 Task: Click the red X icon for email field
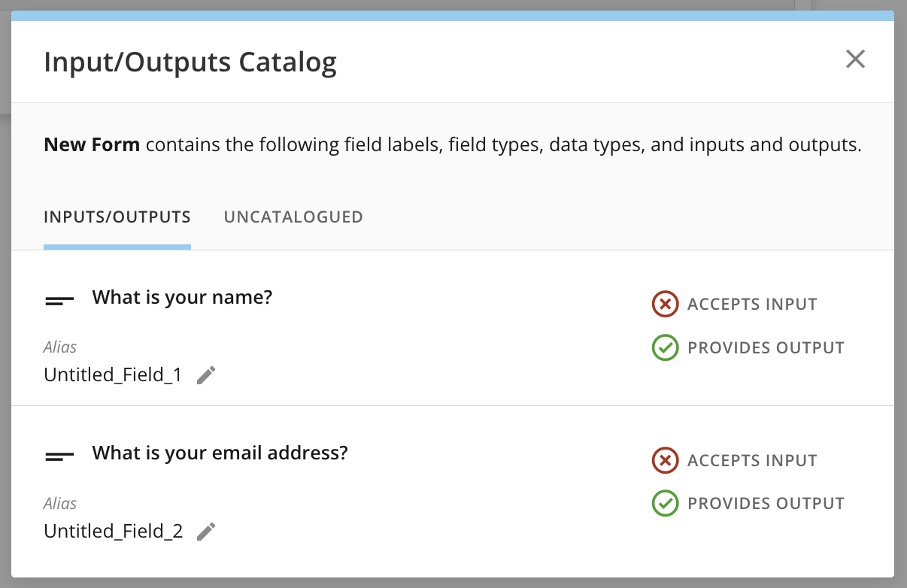665,460
